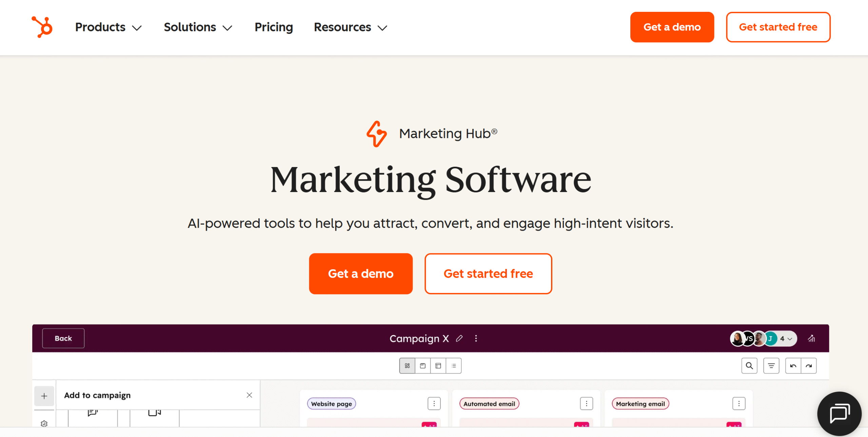This screenshot has width=868, height=437.
Task: Click the Add to campaign heading
Action: click(x=97, y=395)
